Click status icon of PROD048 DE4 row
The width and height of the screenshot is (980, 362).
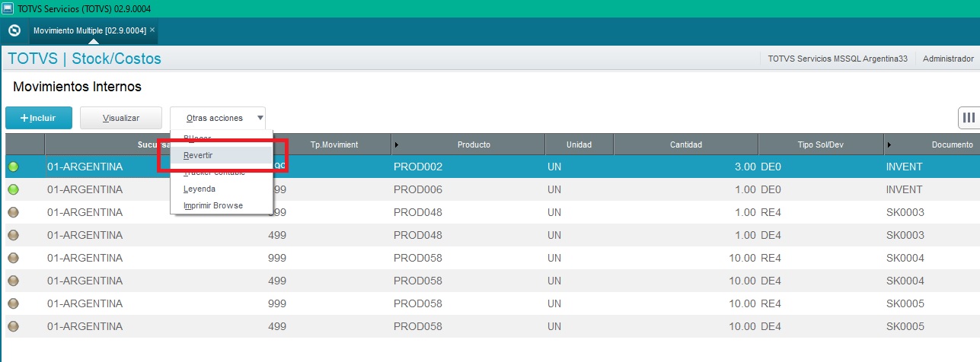(13, 235)
